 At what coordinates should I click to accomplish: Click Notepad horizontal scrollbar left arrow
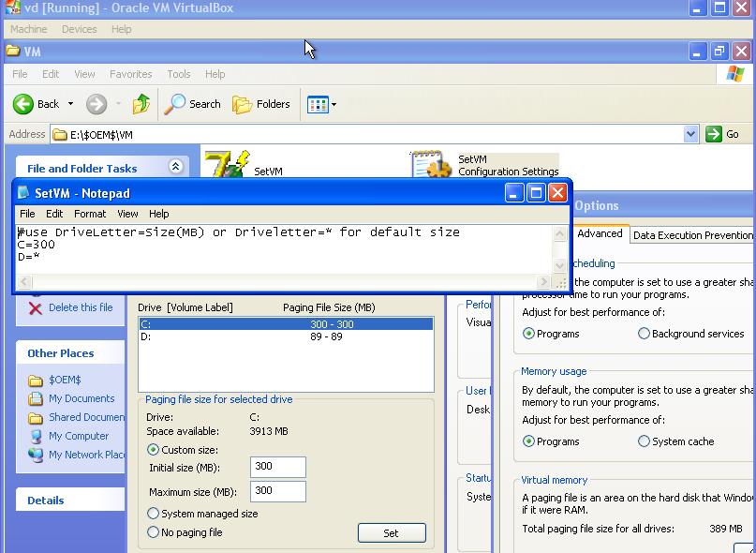pos(24,281)
